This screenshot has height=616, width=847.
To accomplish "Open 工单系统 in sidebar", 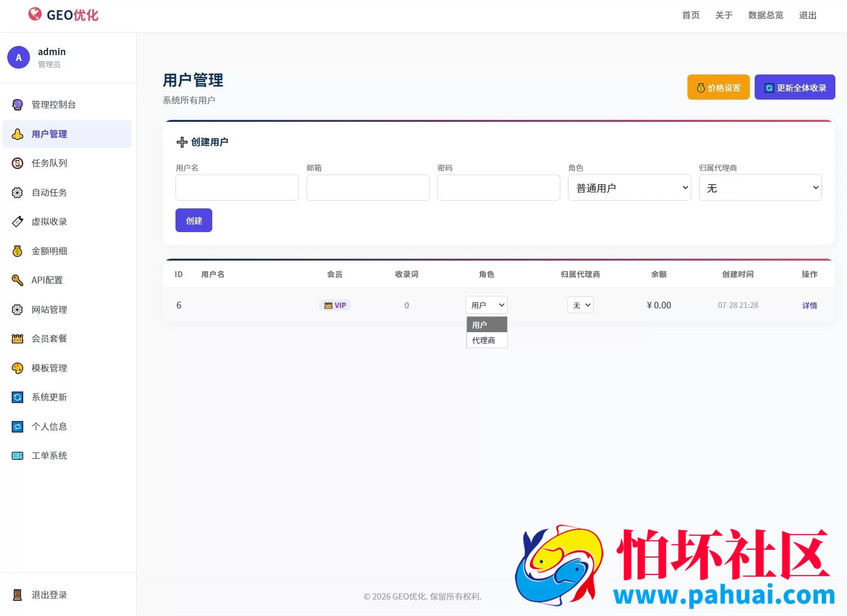I will point(67,455).
